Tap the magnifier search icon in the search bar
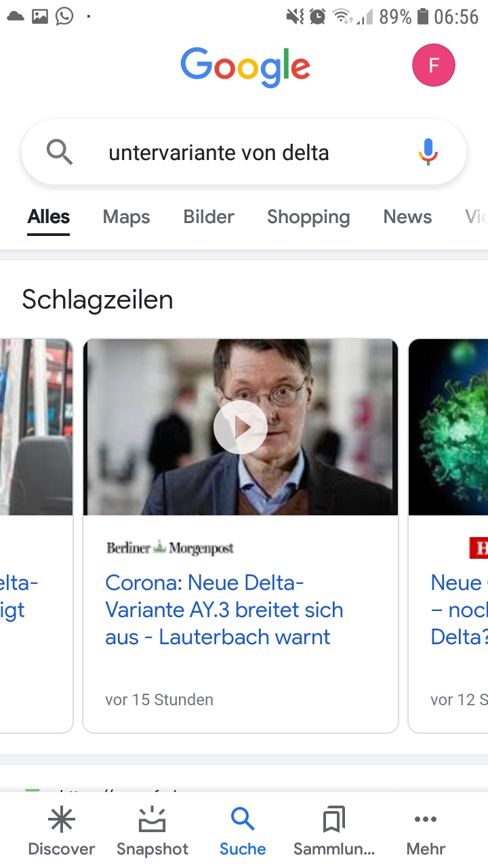 tap(59, 153)
